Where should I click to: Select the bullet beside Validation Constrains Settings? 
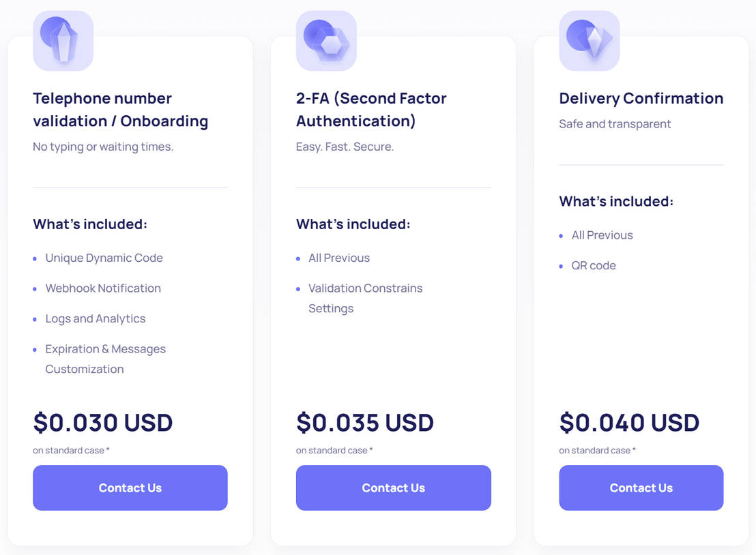298,288
